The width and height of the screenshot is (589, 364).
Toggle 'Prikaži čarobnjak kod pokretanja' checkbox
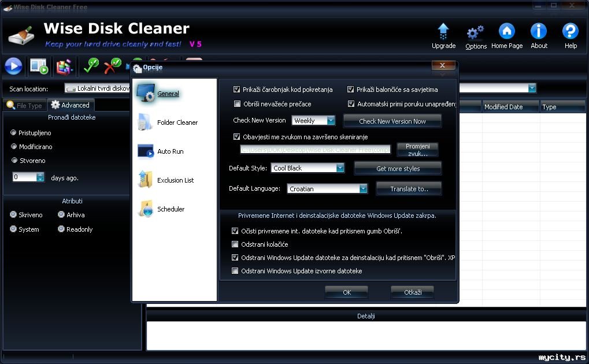(x=236, y=90)
